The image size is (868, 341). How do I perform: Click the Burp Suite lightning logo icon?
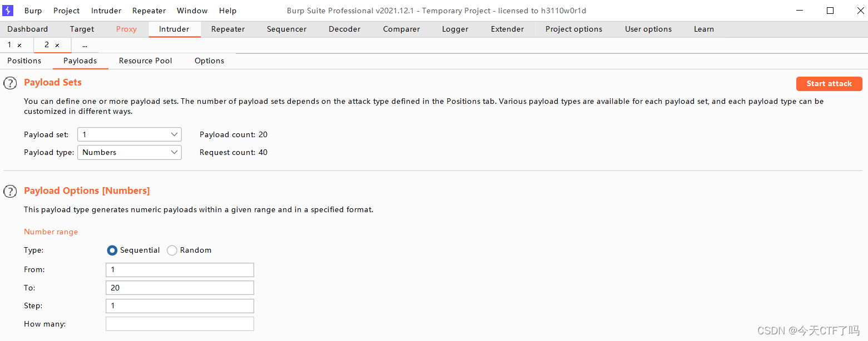coord(8,11)
